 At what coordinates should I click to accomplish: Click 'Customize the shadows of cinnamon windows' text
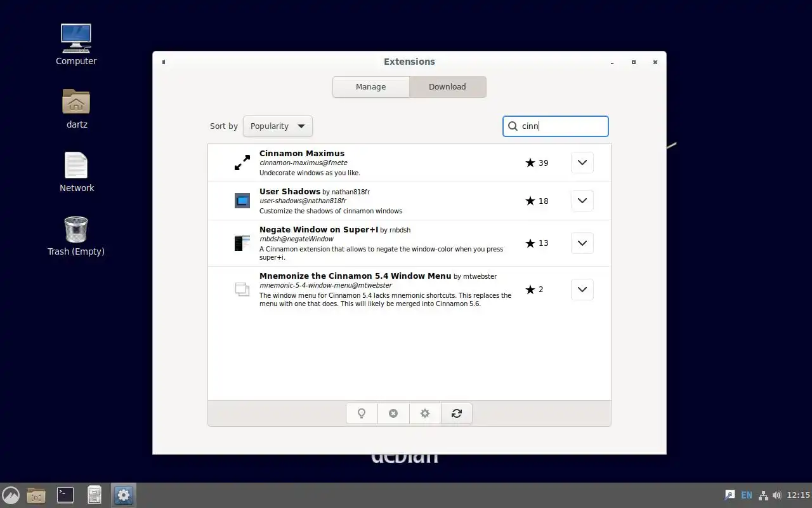(x=331, y=211)
